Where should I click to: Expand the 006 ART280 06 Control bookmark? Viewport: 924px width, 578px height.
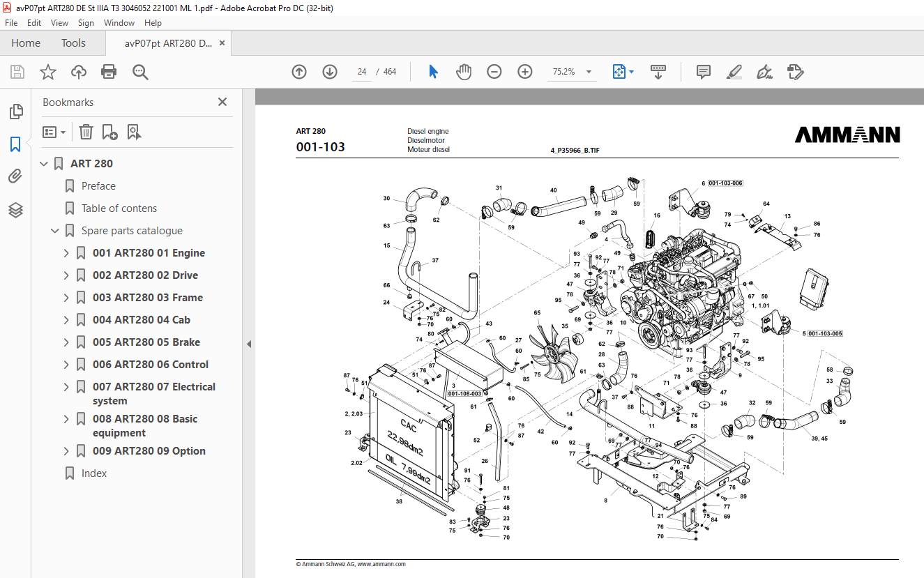66,365
